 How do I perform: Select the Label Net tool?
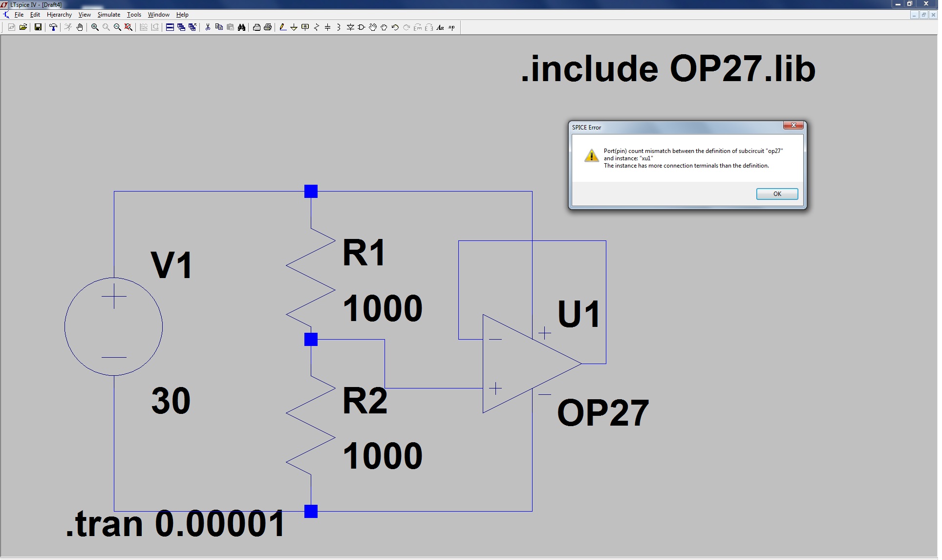(x=305, y=27)
